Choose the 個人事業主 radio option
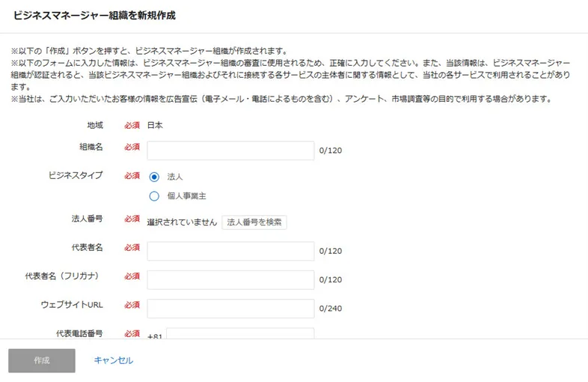 tap(155, 196)
